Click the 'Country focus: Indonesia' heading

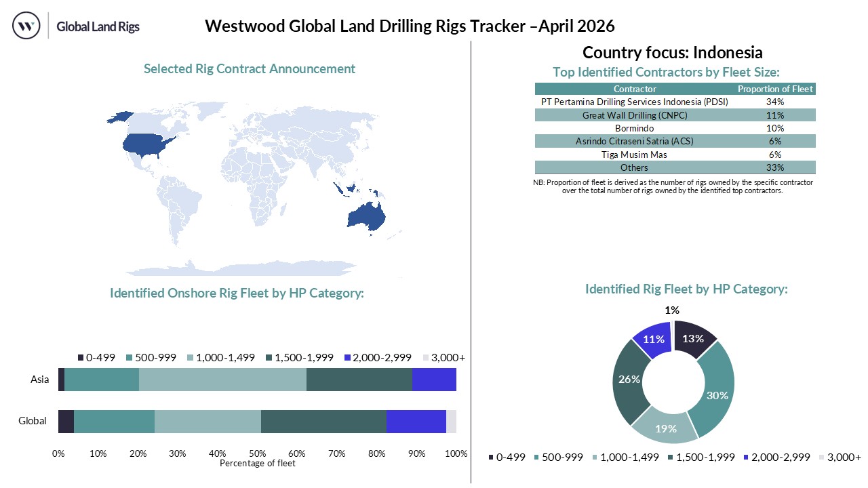click(x=673, y=52)
